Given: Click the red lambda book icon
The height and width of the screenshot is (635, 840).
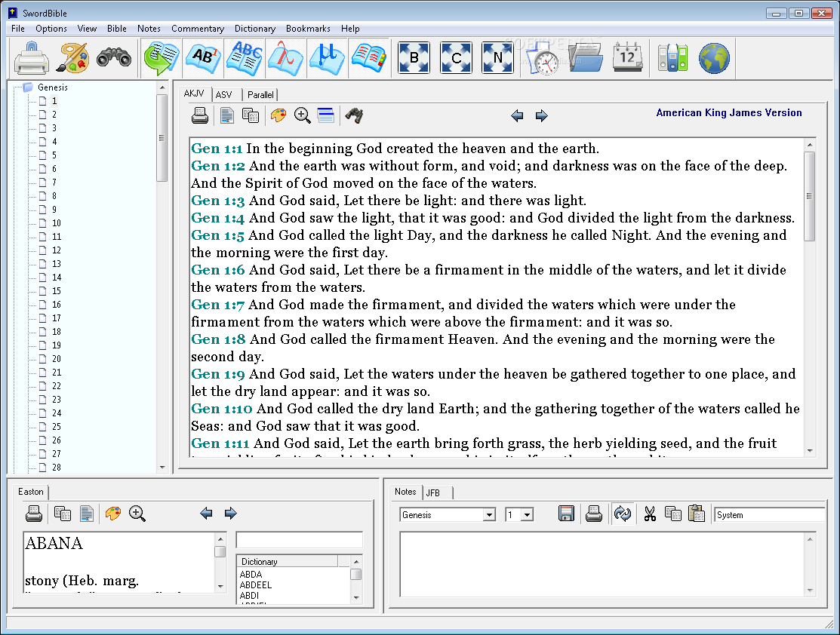Looking at the screenshot, I should [286, 58].
